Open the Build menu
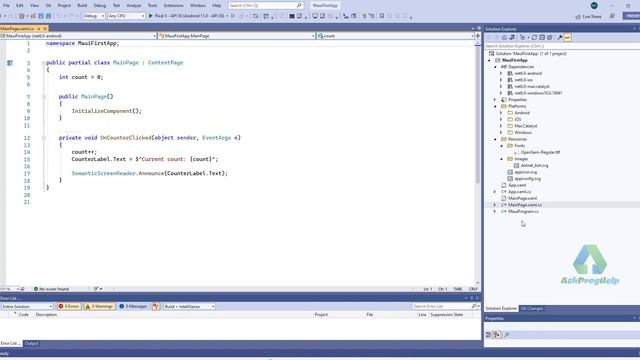 (x=82, y=5)
